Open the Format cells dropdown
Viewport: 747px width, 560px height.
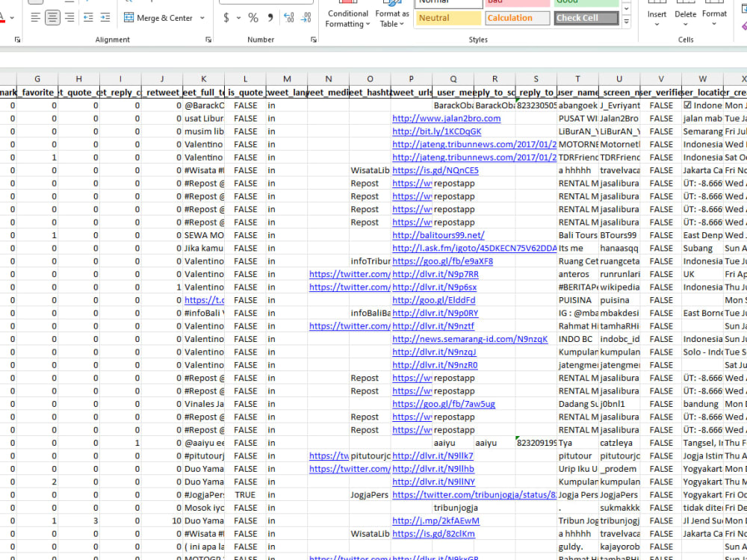[714, 15]
